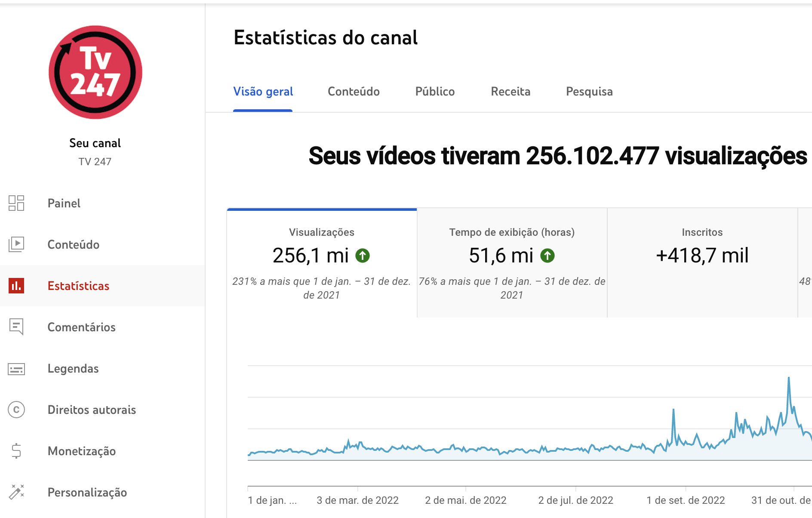Click the Visão geral tab link
The width and height of the screenshot is (812, 518).
[263, 92]
